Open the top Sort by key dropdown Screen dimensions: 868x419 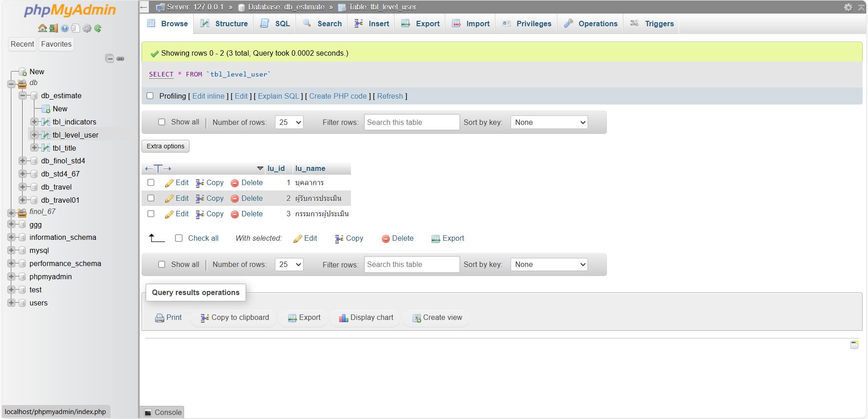point(549,122)
